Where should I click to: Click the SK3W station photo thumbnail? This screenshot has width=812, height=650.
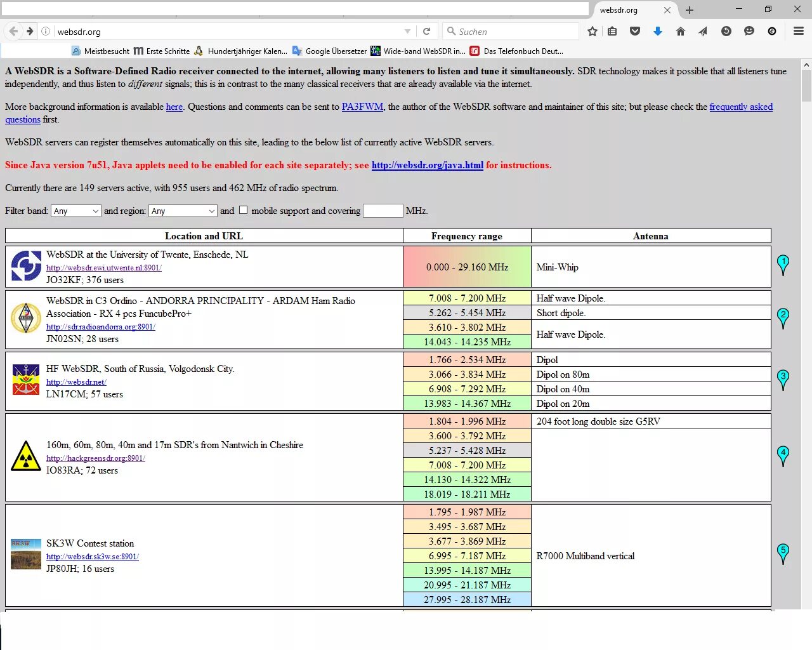click(26, 554)
